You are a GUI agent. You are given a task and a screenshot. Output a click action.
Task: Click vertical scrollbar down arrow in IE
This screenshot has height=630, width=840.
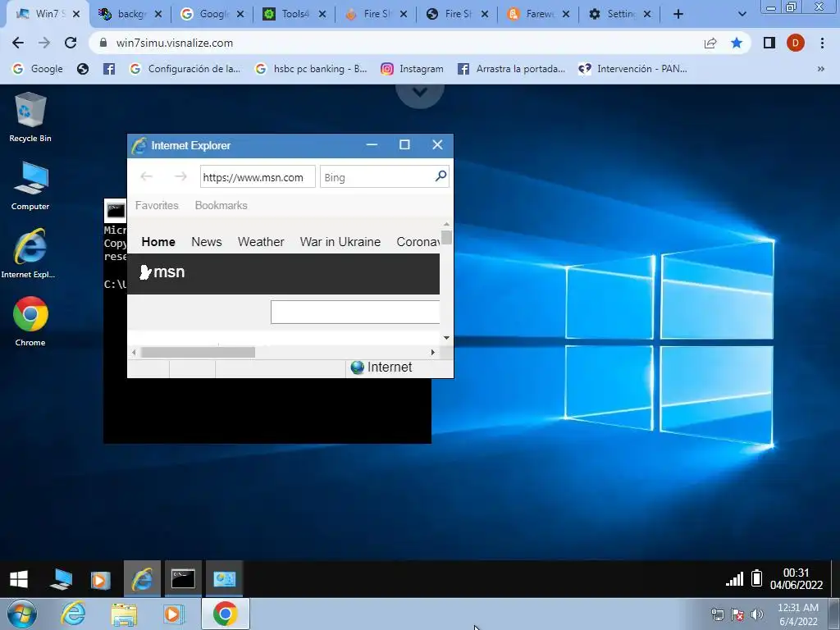(x=446, y=338)
